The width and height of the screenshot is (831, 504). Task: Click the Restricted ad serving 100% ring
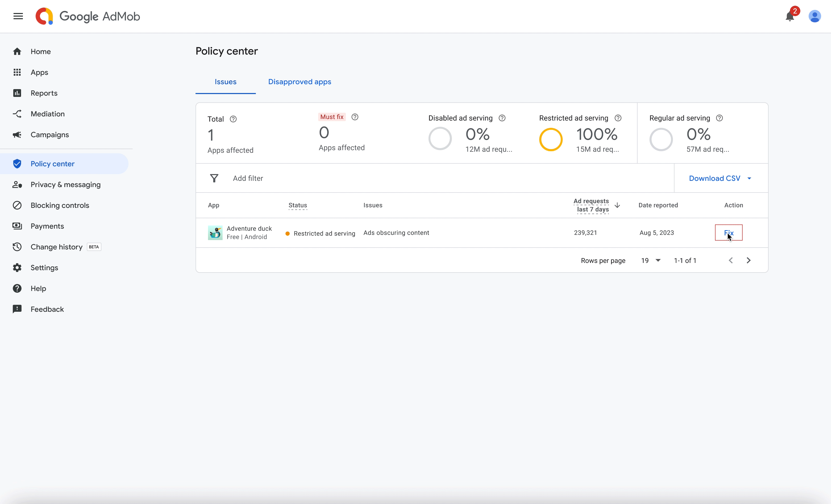tap(551, 139)
